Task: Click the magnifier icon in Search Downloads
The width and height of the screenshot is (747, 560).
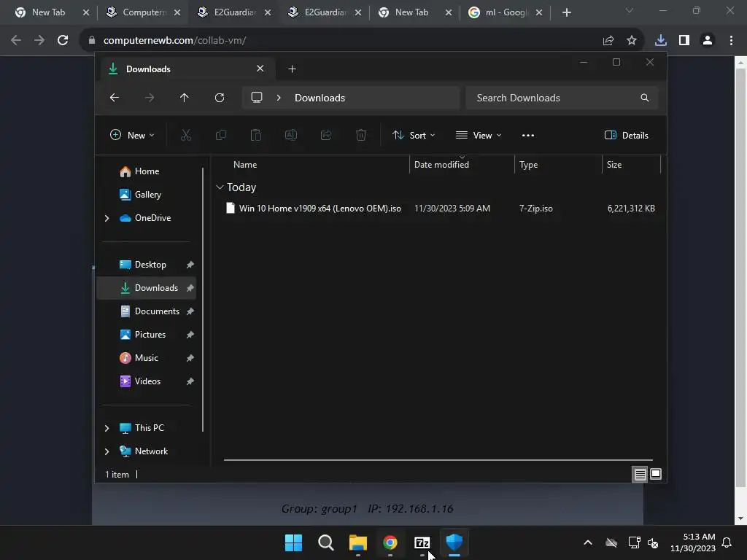Action: tap(645, 98)
